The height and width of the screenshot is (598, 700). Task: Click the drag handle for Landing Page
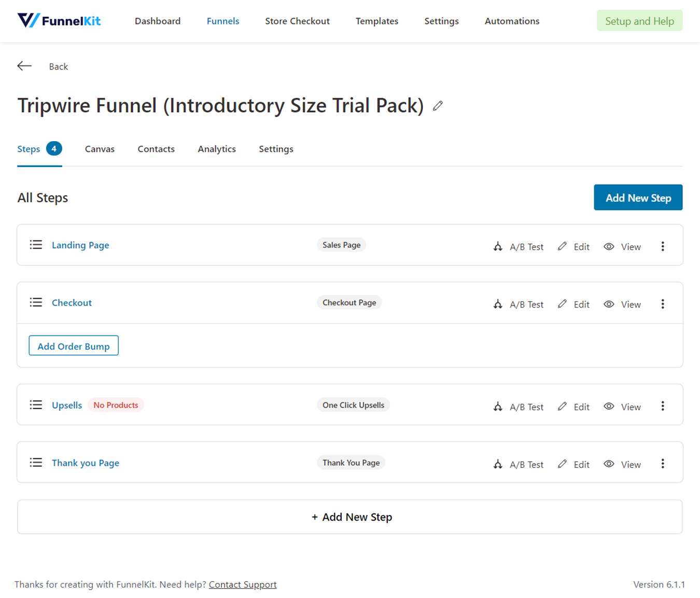tap(36, 245)
